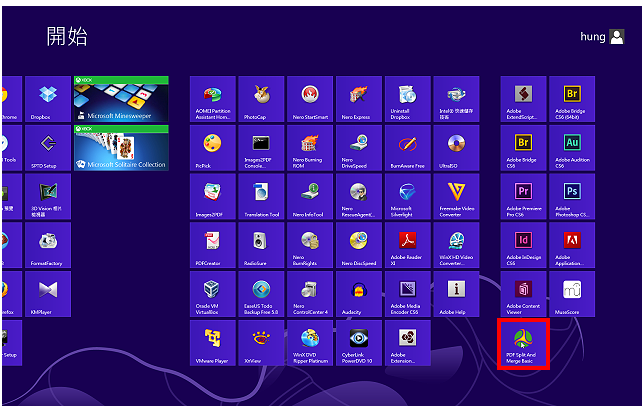Viewport: 644px width, 406px height.
Task: Open the Nero StartSmart tile
Action: pos(310,99)
